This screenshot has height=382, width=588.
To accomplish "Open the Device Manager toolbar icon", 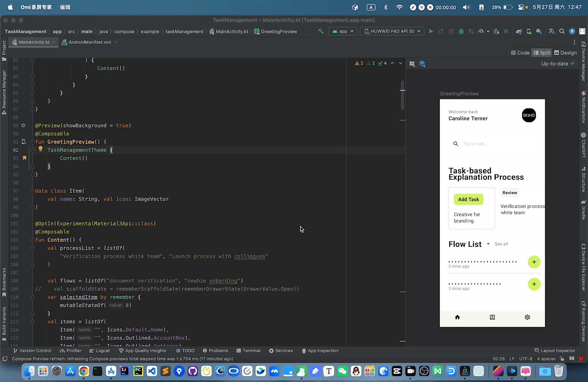I will (529, 31).
